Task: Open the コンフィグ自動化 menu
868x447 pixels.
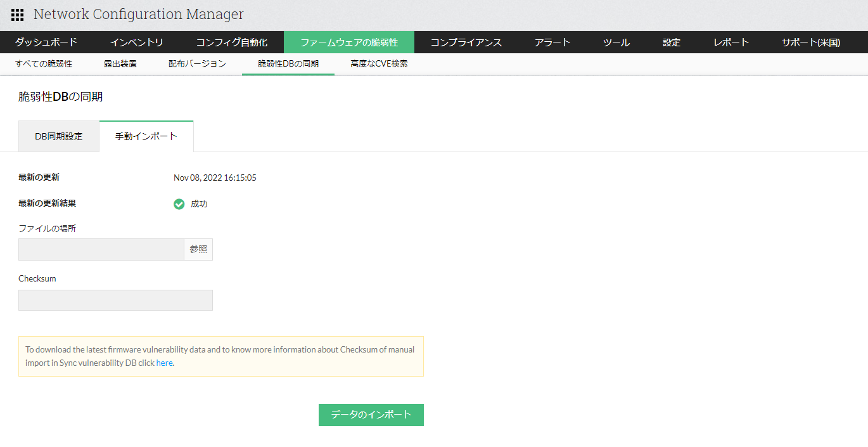Action: [232, 42]
